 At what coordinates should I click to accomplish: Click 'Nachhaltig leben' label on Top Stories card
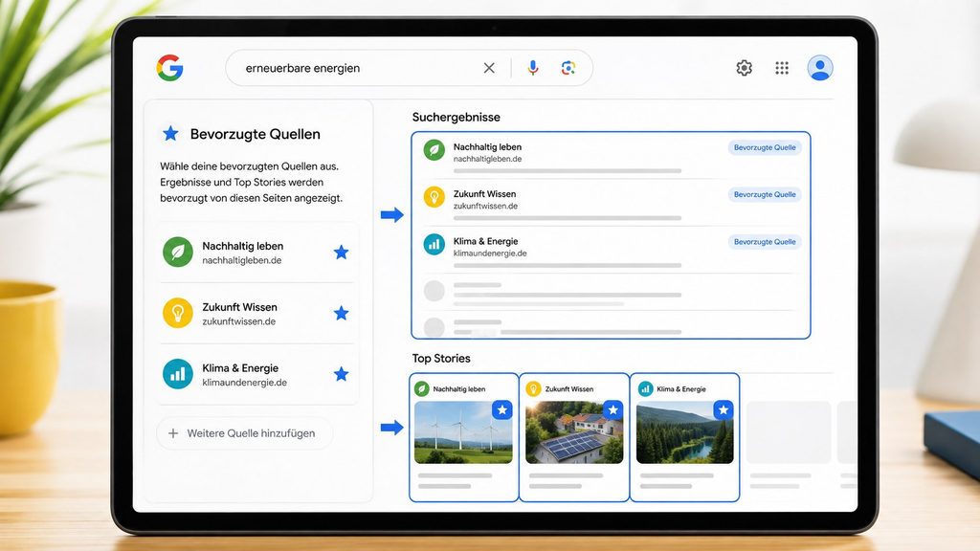coord(458,388)
